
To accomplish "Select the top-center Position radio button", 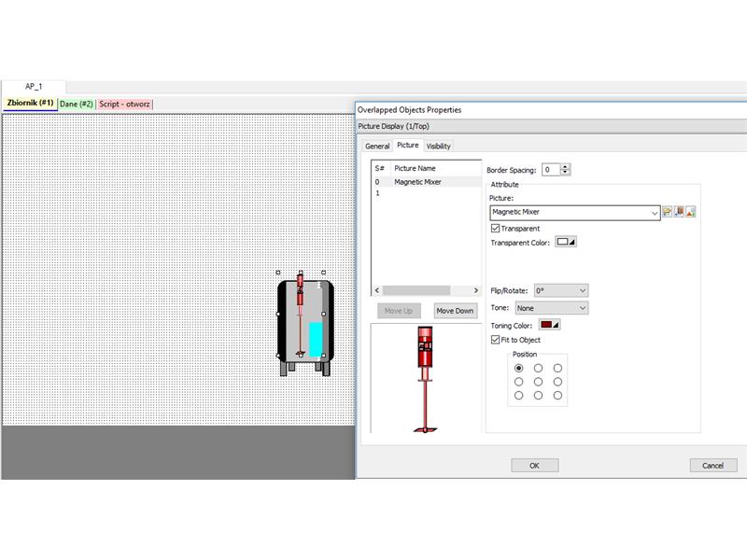I will pyautogui.click(x=539, y=368).
